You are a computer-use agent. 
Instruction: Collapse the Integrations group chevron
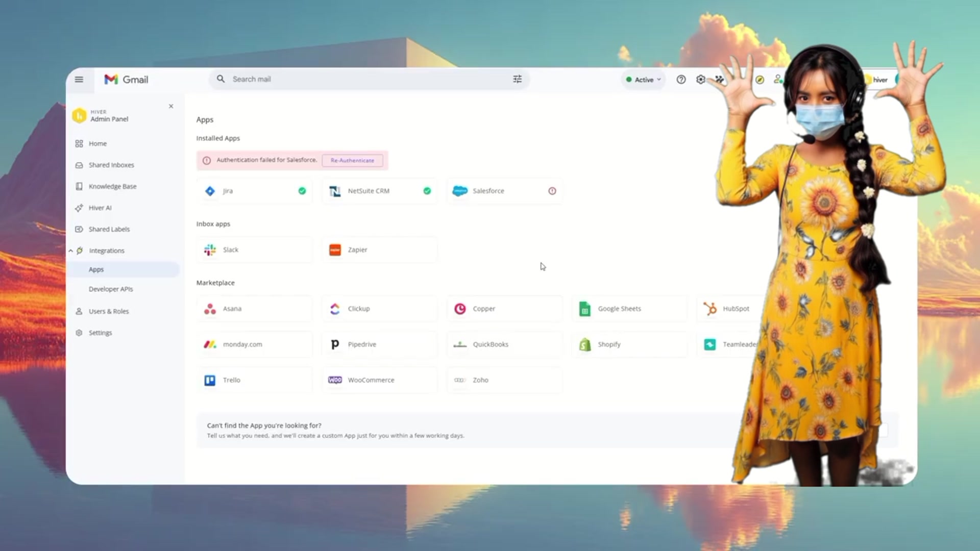coord(70,251)
